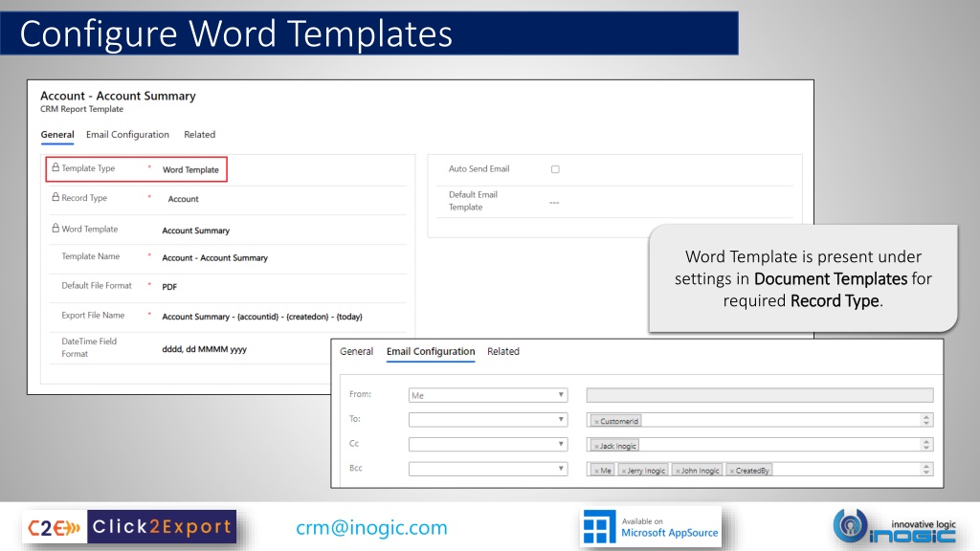The image size is (980, 551).
Task: Remove Me tag from Bcc field
Action: [x=596, y=471]
